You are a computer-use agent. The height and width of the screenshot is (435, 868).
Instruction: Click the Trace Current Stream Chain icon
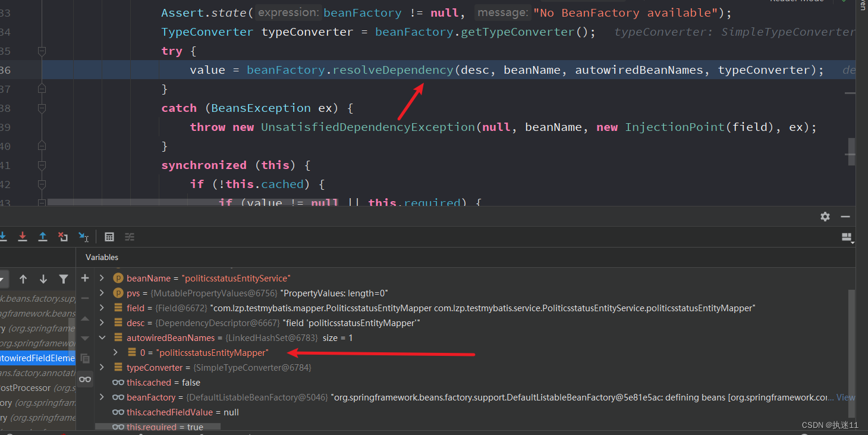pos(130,237)
